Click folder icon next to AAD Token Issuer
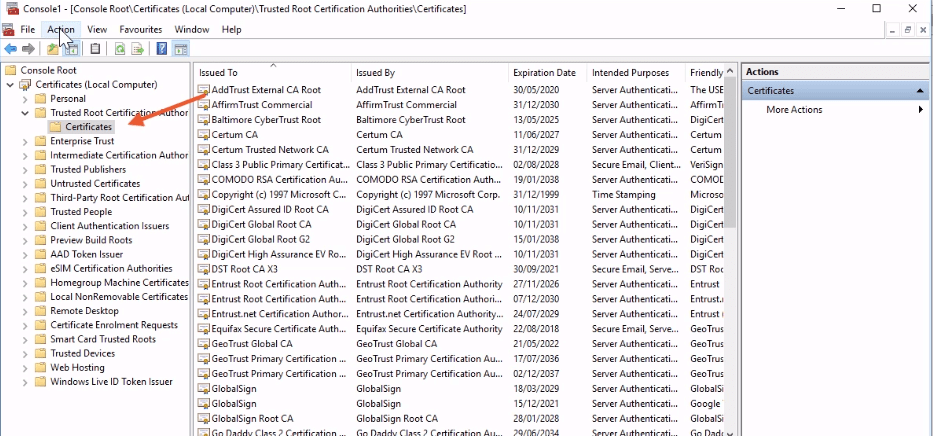The image size is (933, 436). 40,254
